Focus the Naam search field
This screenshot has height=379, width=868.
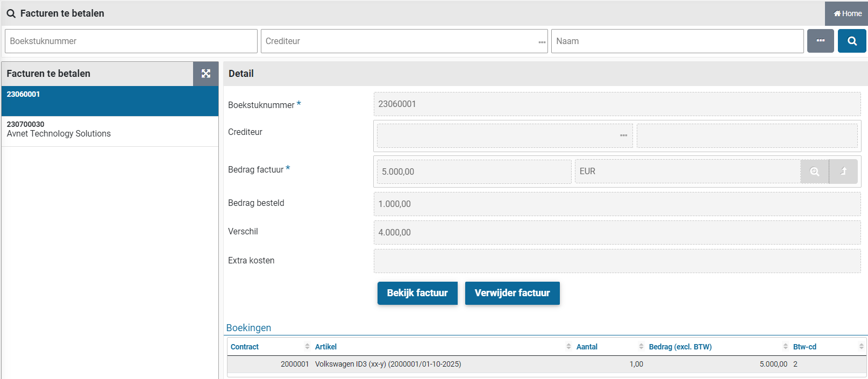[x=677, y=41]
